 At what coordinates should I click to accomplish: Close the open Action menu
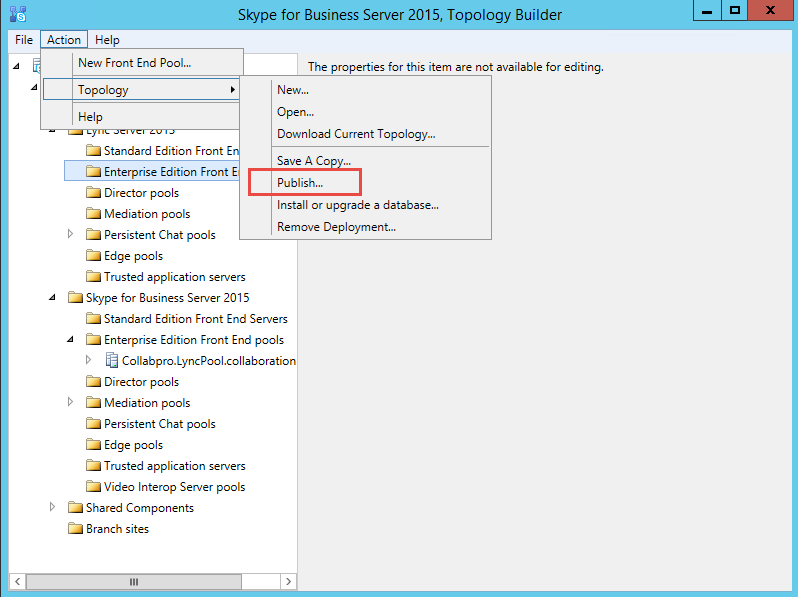point(64,40)
